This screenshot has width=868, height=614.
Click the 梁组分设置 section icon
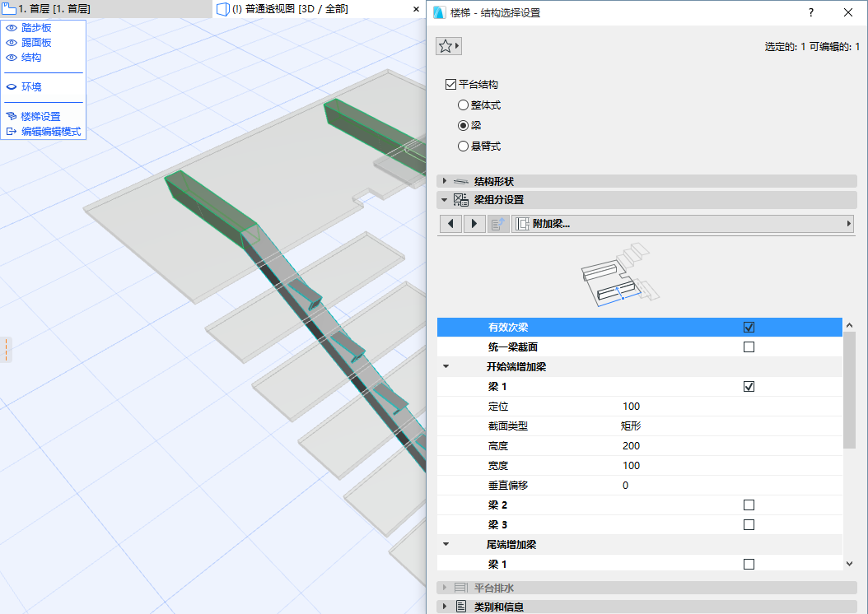point(460,200)
